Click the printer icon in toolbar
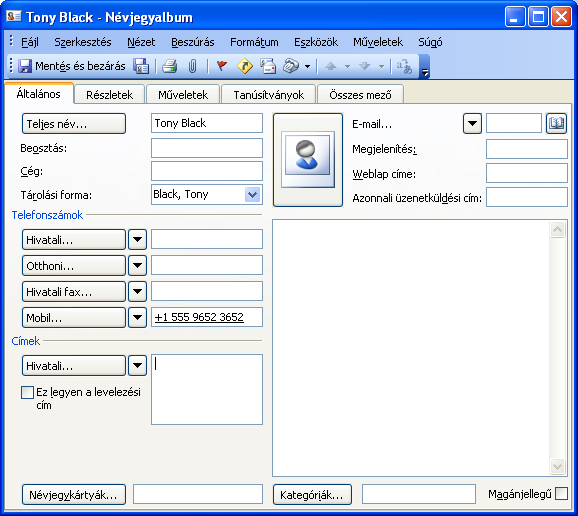The width and height of the screenshot is (578, 516). [170, 66]
